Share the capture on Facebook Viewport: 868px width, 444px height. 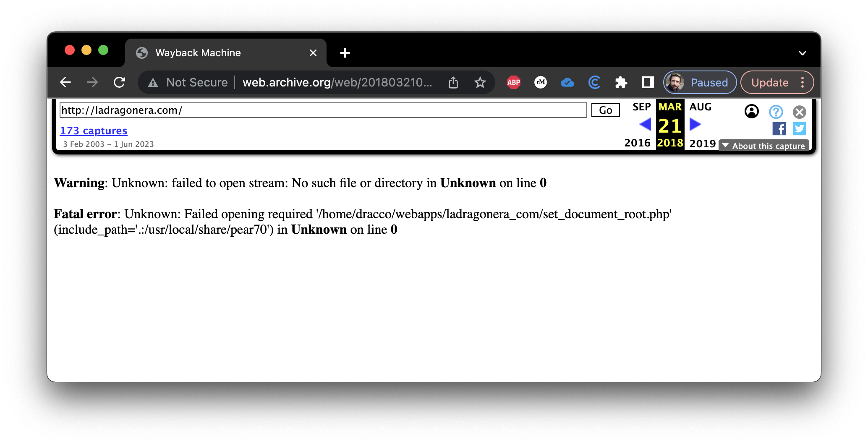tap(779, 129)
